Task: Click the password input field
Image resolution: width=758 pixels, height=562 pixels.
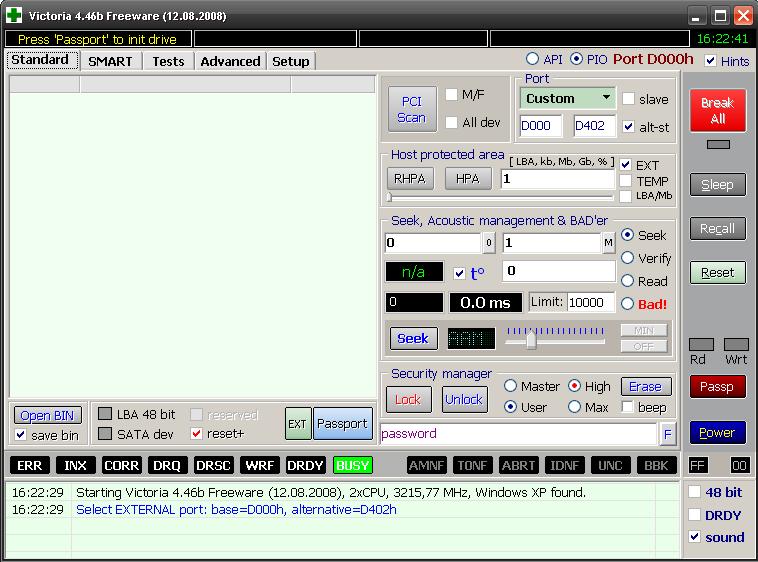Action: [518, 434]
